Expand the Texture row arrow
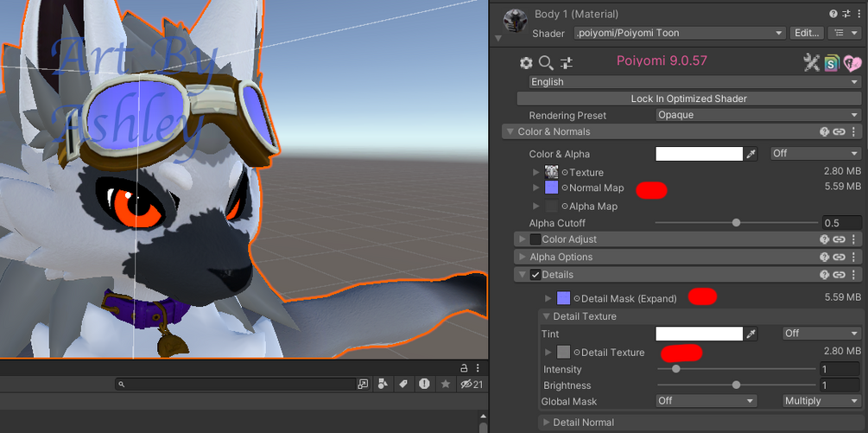 [x=535, y=172]
